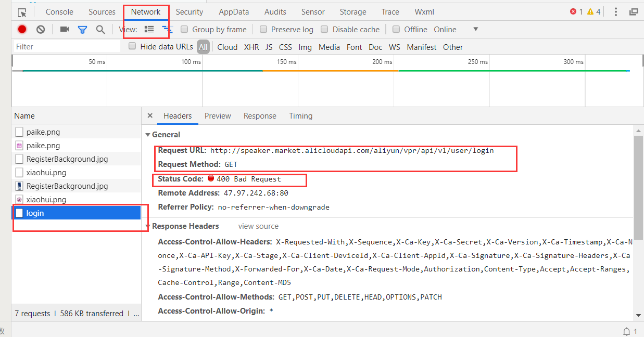
Task: Close the request details pane
Action: 150,116
